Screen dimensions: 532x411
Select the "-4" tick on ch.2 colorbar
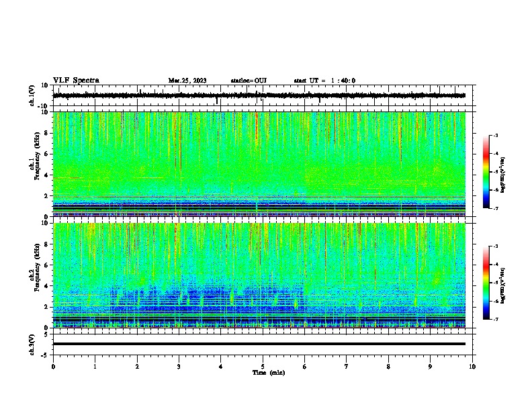(x=496, y=265)
